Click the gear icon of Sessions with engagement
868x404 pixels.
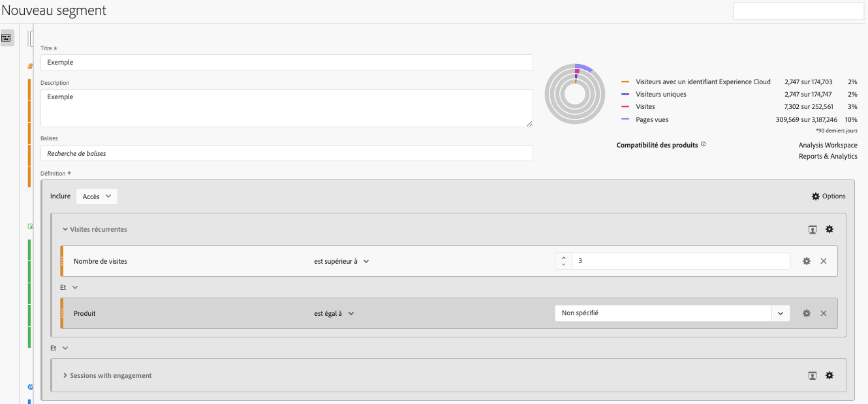tap(829, 375)
